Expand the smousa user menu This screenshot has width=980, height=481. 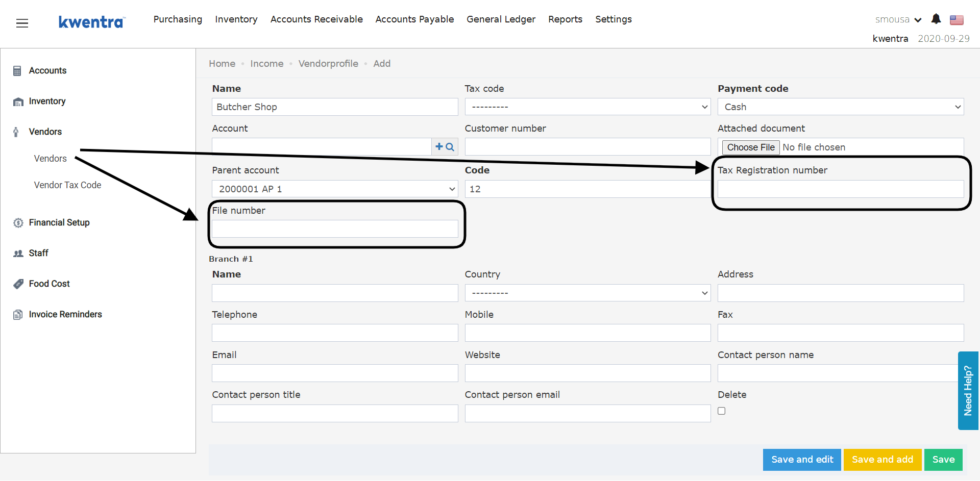pos(898,19)
